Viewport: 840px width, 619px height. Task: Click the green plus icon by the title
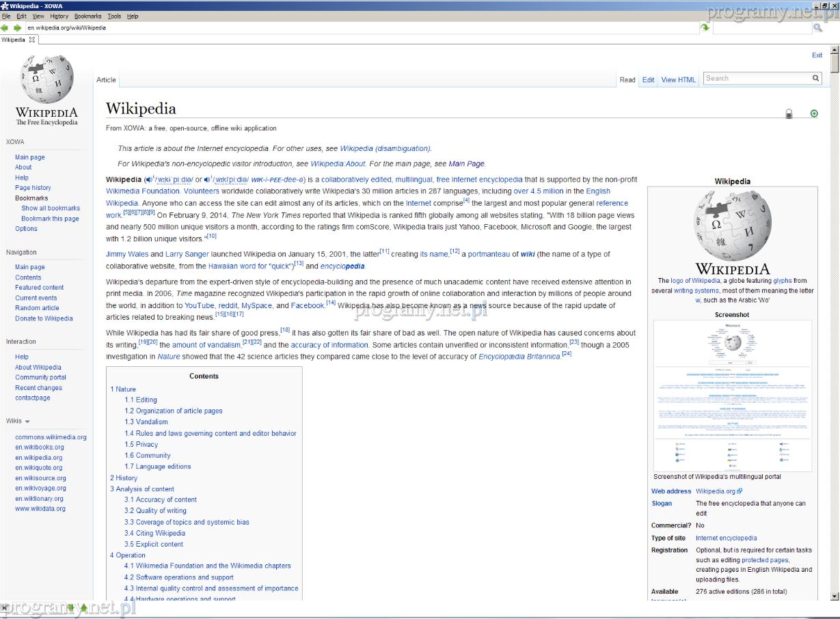(x=813, y=113)
